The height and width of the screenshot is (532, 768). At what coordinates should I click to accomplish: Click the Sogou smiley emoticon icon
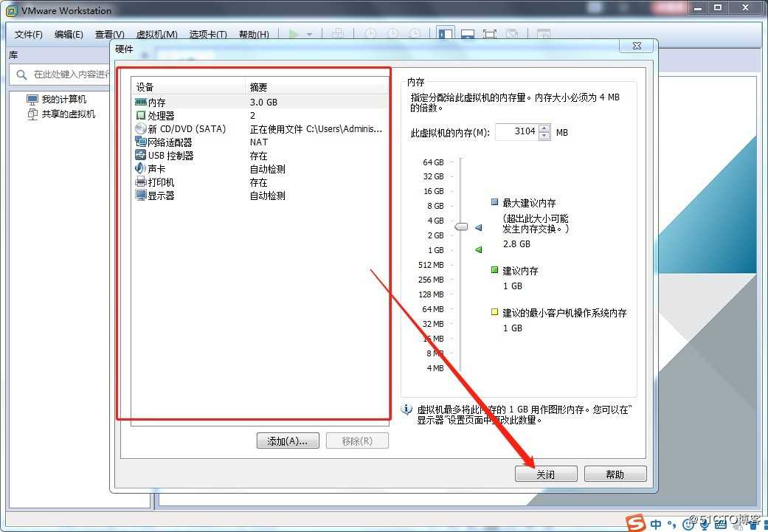pos(688,524)
